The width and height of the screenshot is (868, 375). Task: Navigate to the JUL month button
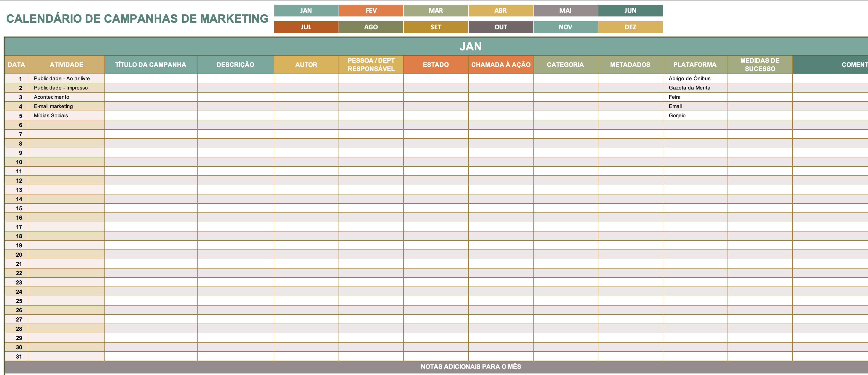306,27
